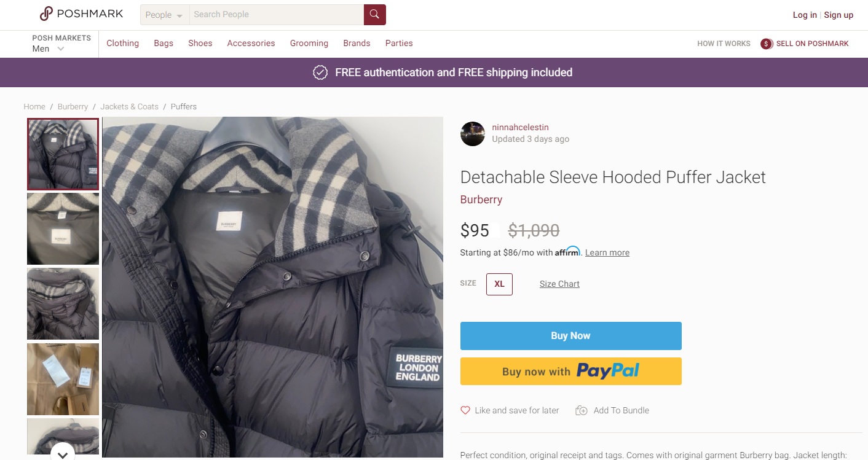Click the Affirm Learn more link
The height and width of the screenshot is (460, 868).
pyautogui.click(x=607, y=252)
